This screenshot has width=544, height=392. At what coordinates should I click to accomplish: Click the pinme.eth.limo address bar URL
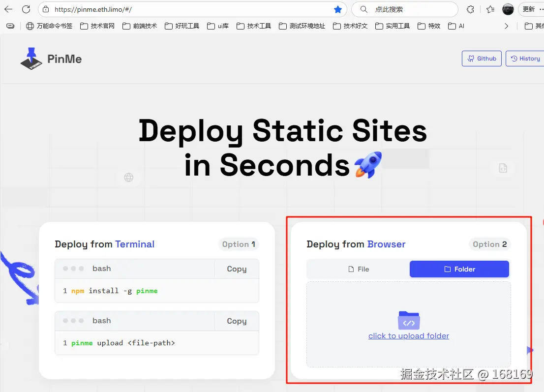[93, 9]
